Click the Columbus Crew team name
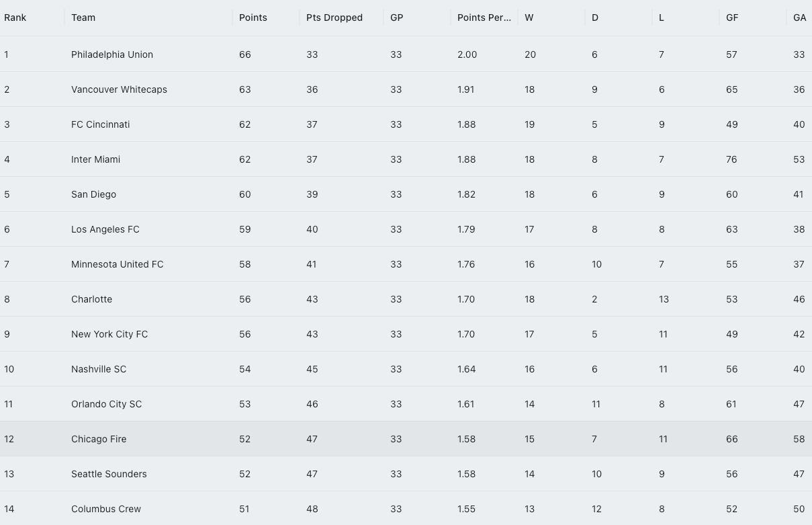812x525 pixels. (x=106, y=509)
